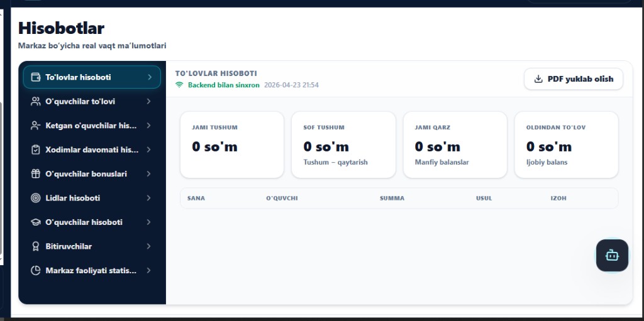This screenshot has width=644, height=321.
Task: Select To'lovlar hisoboti report
Action: coord(92,77)
